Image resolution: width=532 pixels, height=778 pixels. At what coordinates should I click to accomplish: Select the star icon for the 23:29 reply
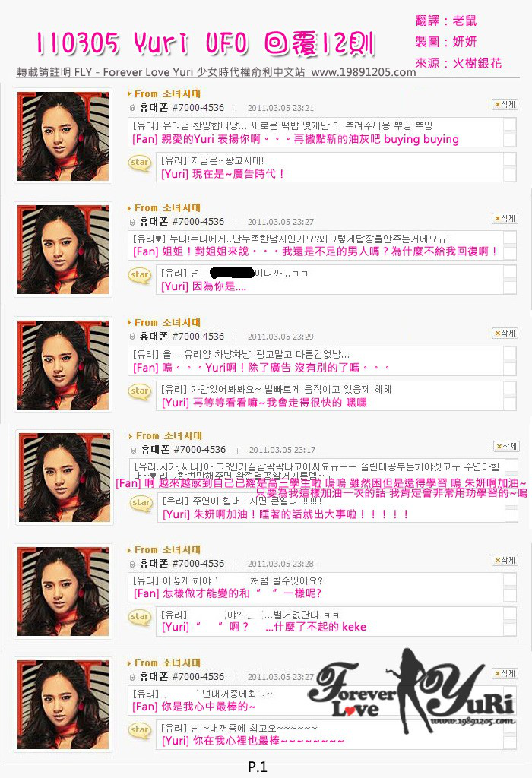(x=140, y=391)
